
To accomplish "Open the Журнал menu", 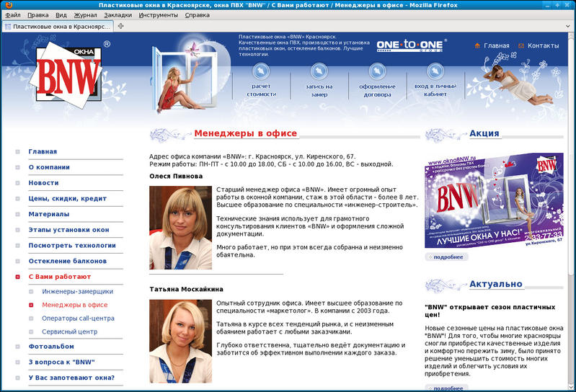I will [85, 15].
